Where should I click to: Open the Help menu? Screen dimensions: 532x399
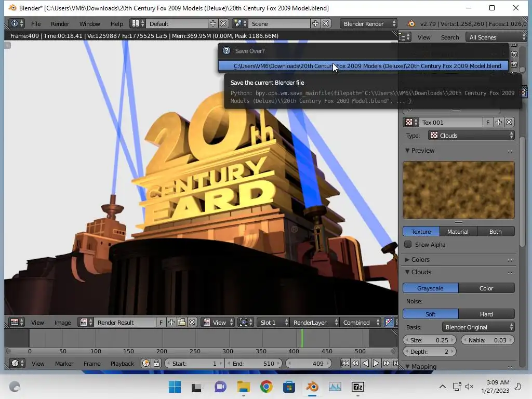pos(117,23)
